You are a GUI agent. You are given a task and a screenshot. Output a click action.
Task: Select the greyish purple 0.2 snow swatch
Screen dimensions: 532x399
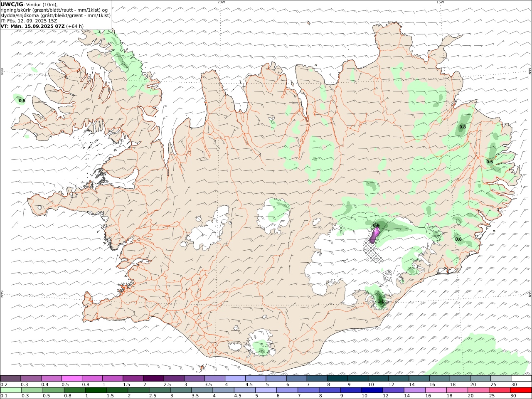coord(10,378)
